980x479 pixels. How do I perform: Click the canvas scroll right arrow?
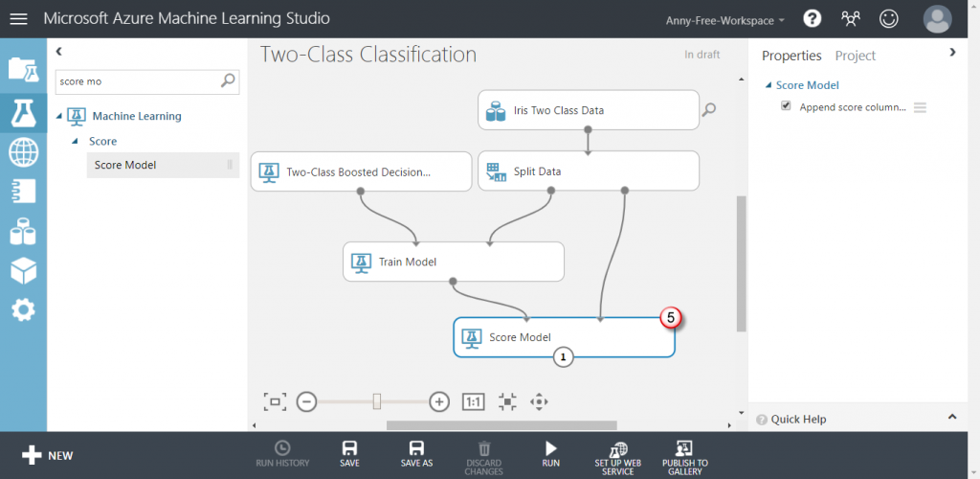[729, 426]
